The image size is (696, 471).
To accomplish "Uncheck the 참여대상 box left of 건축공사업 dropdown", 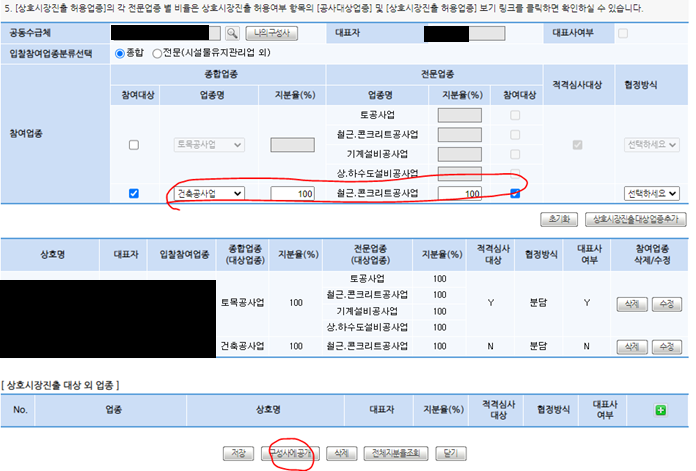I will (x=134, y=194).
